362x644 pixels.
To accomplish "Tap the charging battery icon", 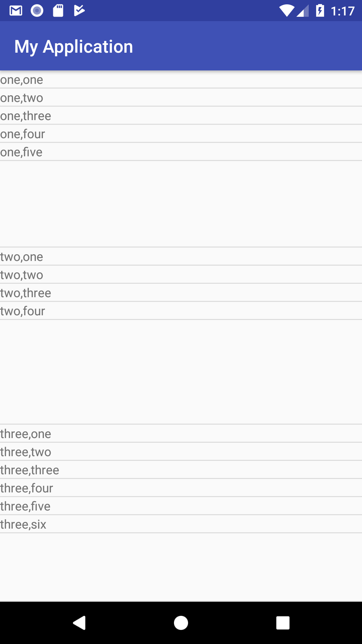I will [320, 11].
